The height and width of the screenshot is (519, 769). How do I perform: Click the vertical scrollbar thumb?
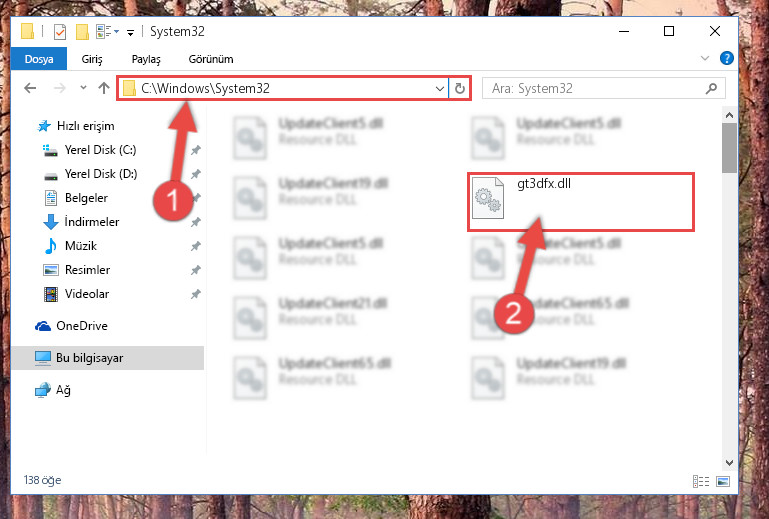pos(729,148)
